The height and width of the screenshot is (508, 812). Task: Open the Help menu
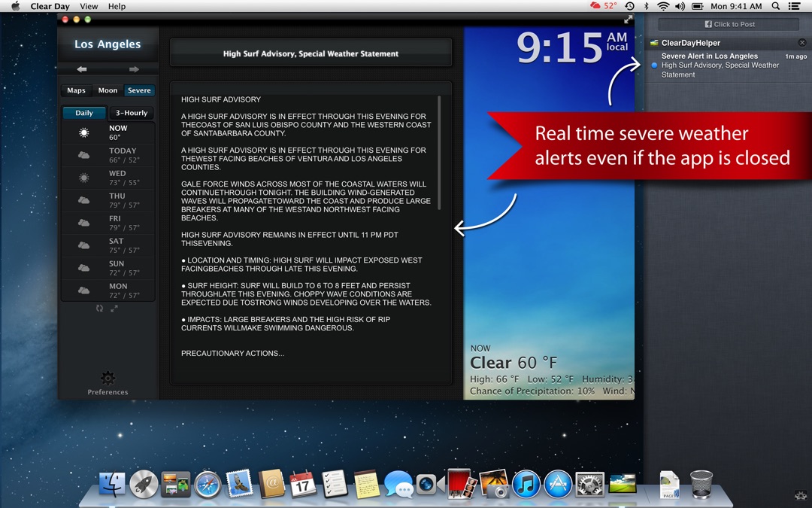(x=117, y=6)
